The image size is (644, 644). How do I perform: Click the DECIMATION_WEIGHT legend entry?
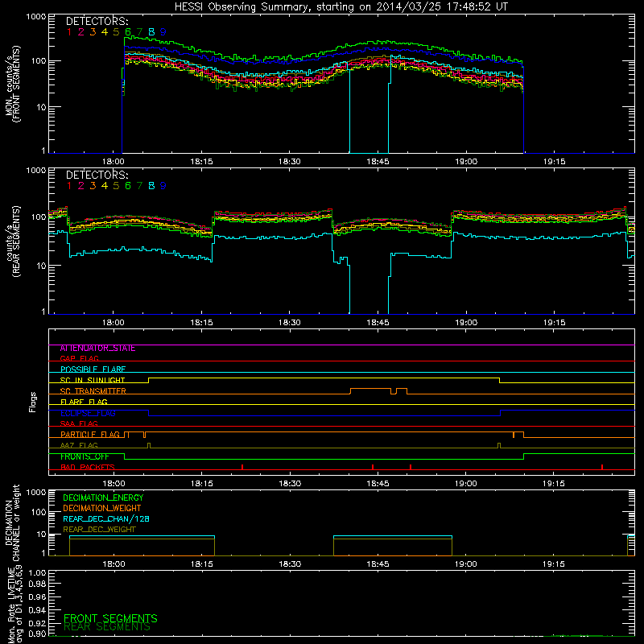tap(102, 508)
